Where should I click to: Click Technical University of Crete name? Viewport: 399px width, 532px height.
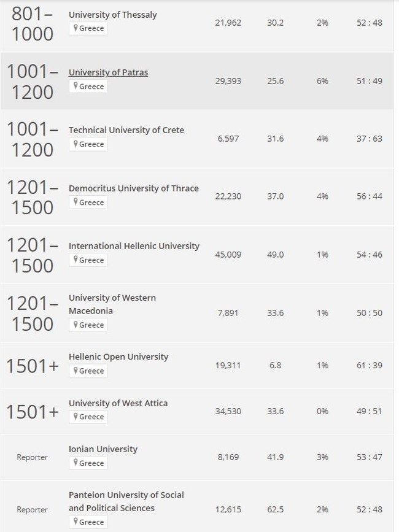coord(126,130)
